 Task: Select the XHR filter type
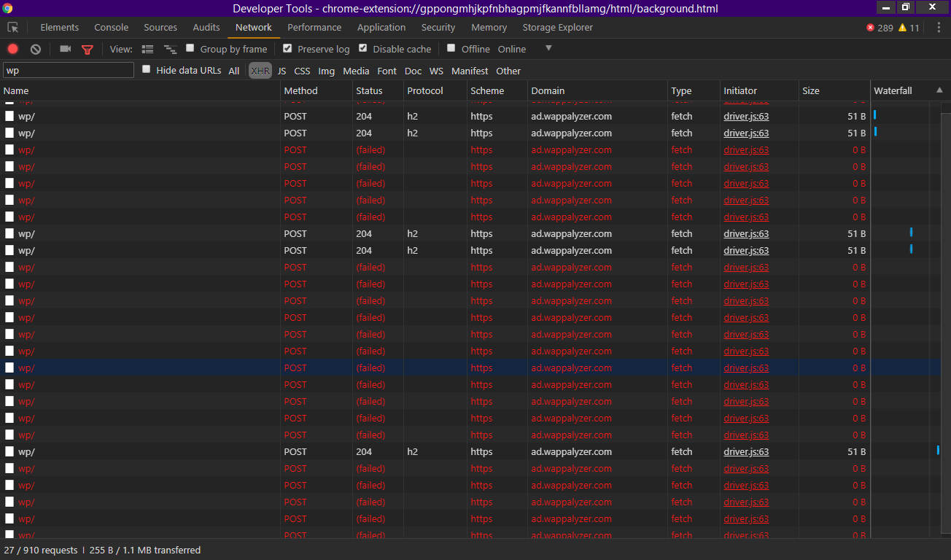pyautogui.click(x=260, y=71)
